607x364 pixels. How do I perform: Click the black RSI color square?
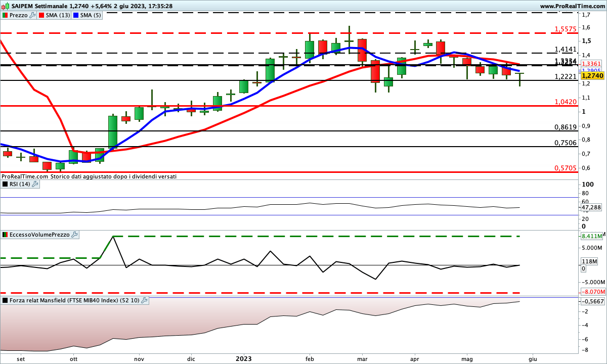(5, 184)
